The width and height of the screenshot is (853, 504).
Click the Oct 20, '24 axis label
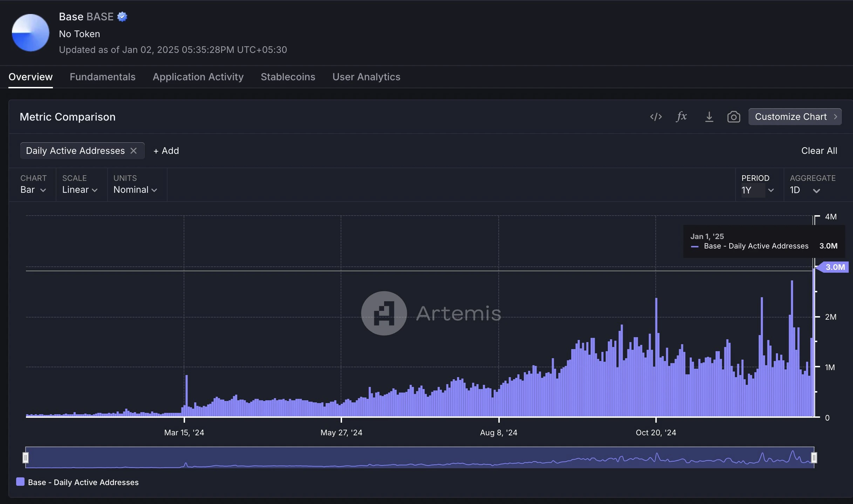(x=656, y=433)
